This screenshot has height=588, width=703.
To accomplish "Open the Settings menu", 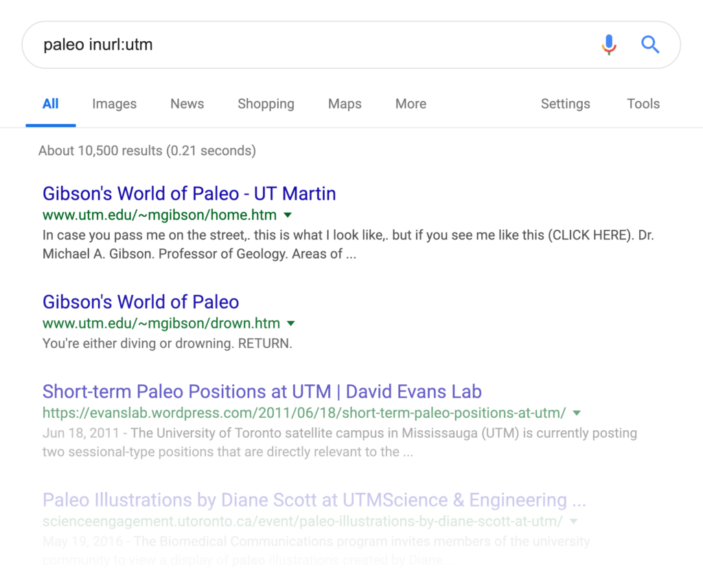I will (565, 104).
